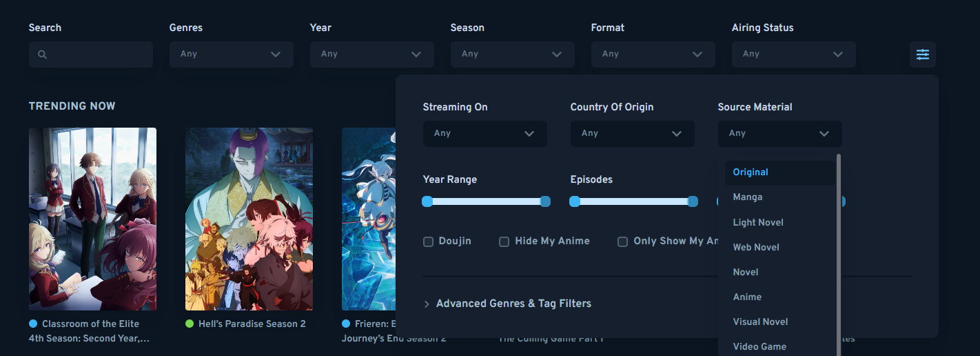Open the Streaming On dropdown
The height and width of the screenshot is (356, 980).
485,134
